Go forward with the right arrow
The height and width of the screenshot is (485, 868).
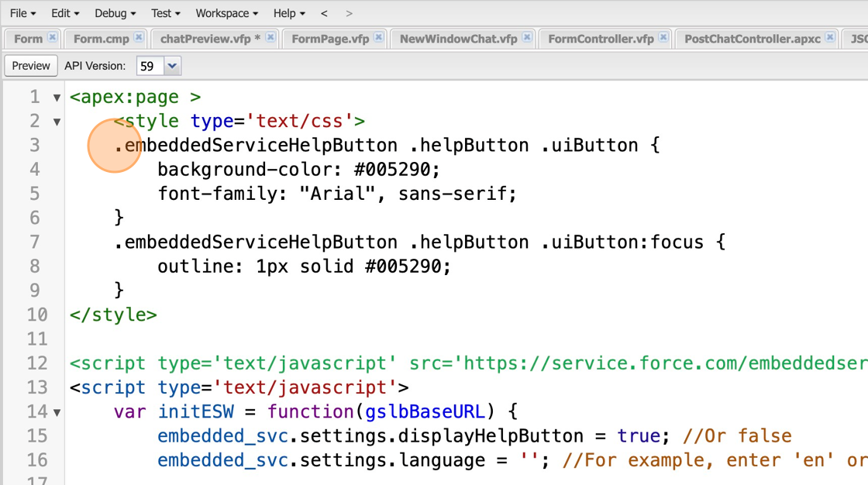[x=349, y=13]
